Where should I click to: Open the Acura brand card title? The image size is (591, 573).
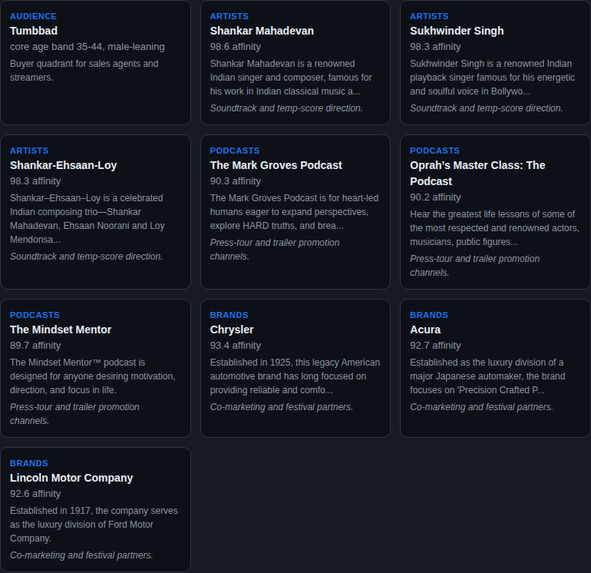425,329
